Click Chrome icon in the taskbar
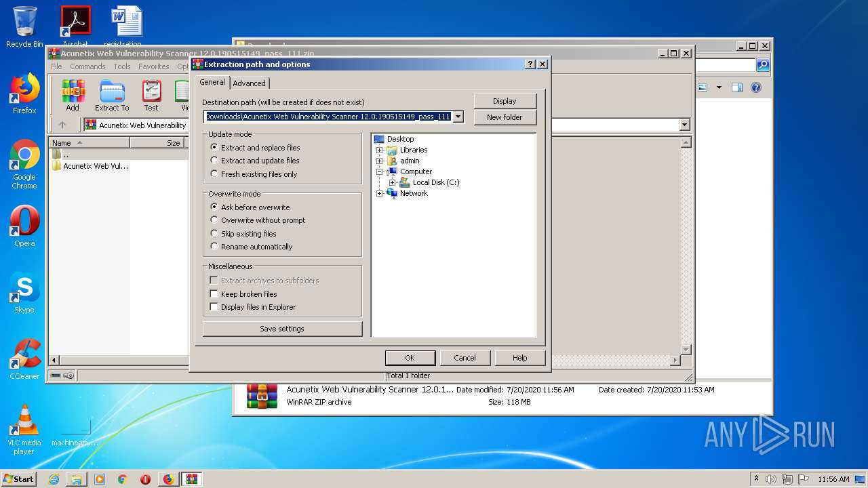The image size is (868, 488). 122,479
